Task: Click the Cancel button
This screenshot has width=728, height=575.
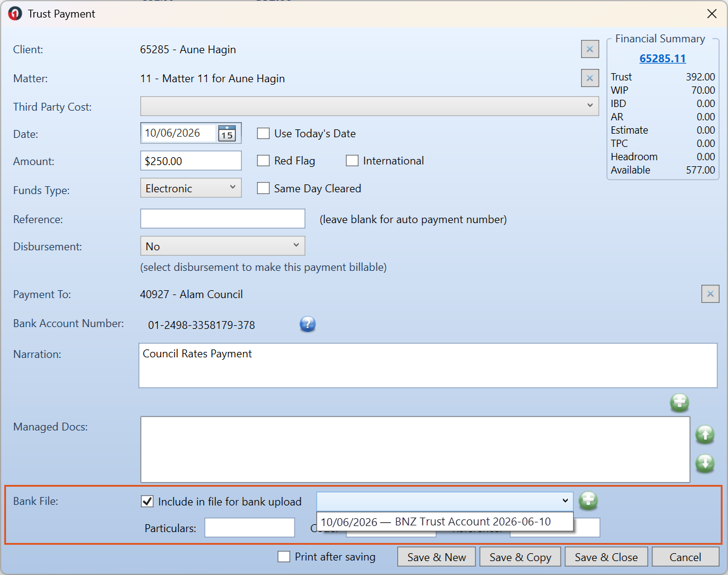Action: [686, 557]
